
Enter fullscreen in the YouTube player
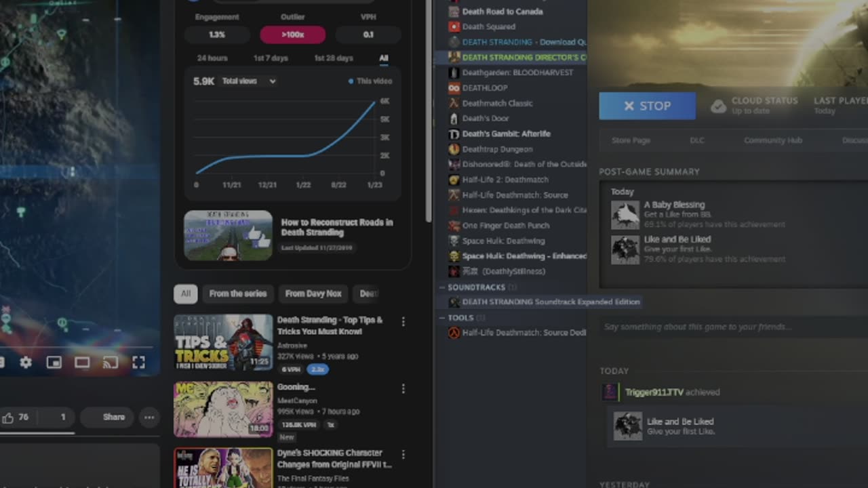(138, 363)
